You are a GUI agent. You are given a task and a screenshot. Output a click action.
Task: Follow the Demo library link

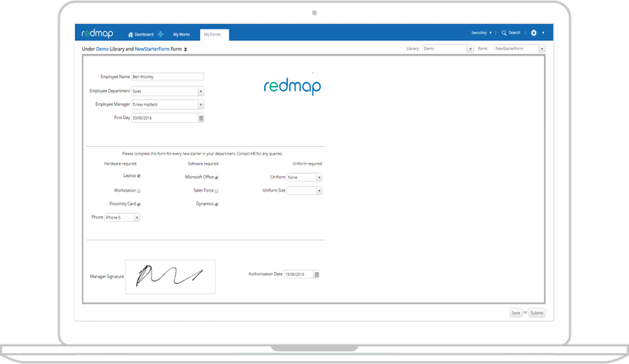(102, 49)
